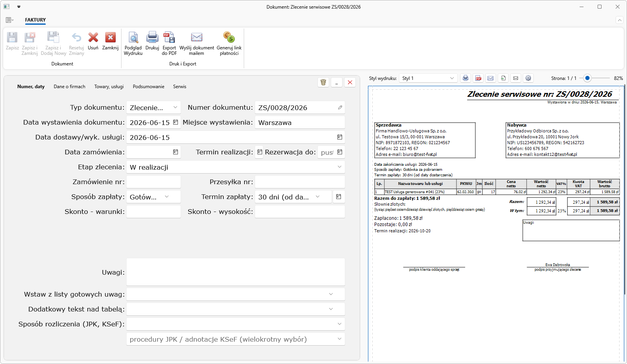The width and height of the screenshot is (627, 364).
Task: Click the small PDF icon in preview toolbar
Action: [478, 78]
